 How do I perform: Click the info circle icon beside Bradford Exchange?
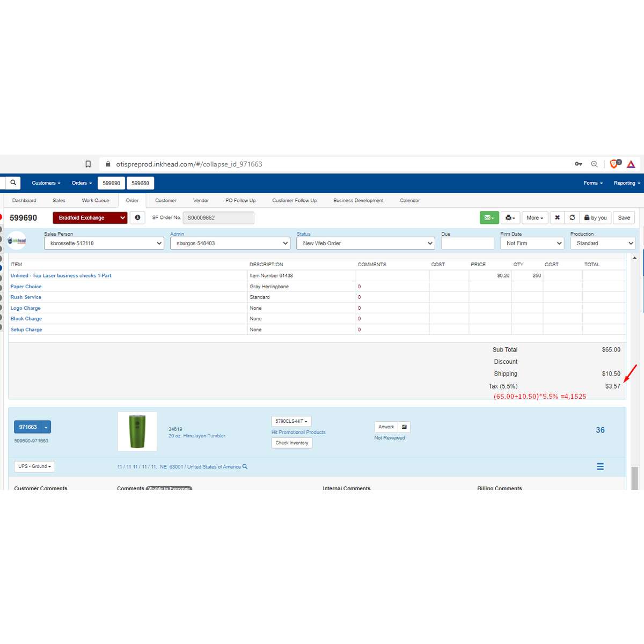pos(137,218)
